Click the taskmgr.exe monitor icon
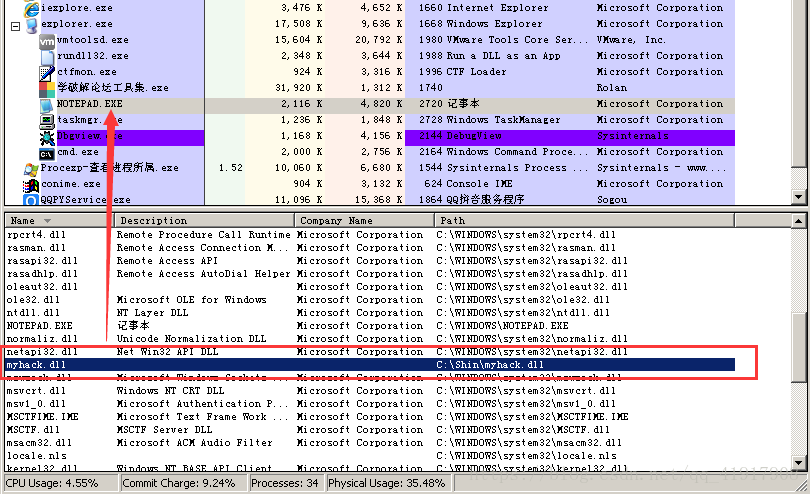The width and height of the screenshot is (810, 494). click(x=47, y=121)
